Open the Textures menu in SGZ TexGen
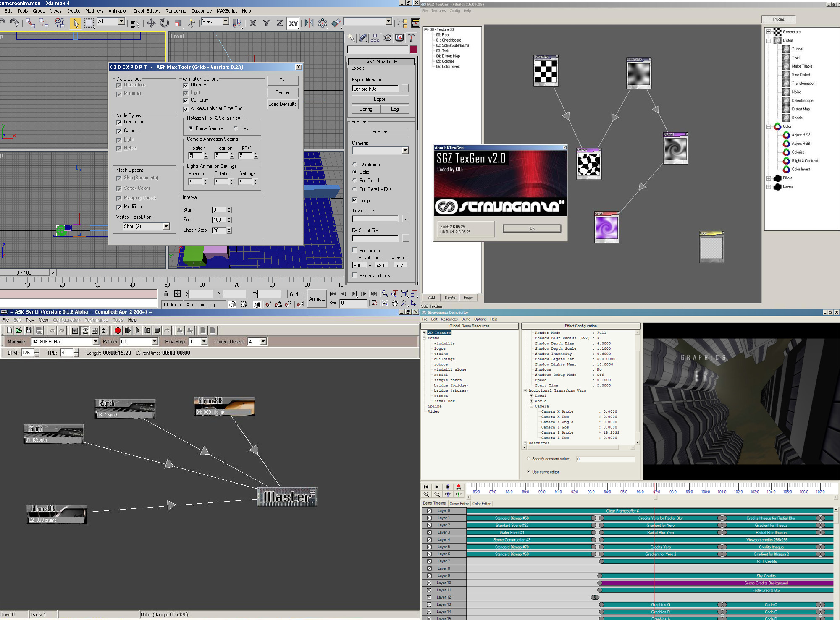 pyautogui.click(x=438, y=11)
